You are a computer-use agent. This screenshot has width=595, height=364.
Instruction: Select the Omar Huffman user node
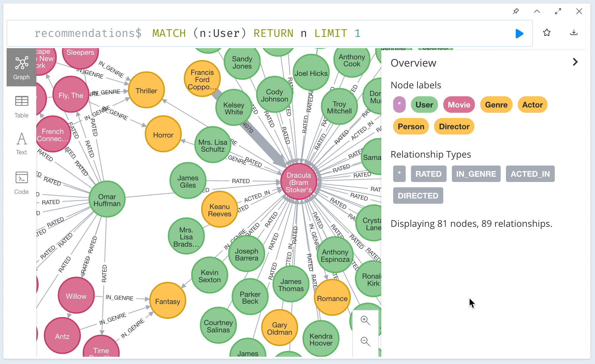pyautogui.click(x=107, y=199)
